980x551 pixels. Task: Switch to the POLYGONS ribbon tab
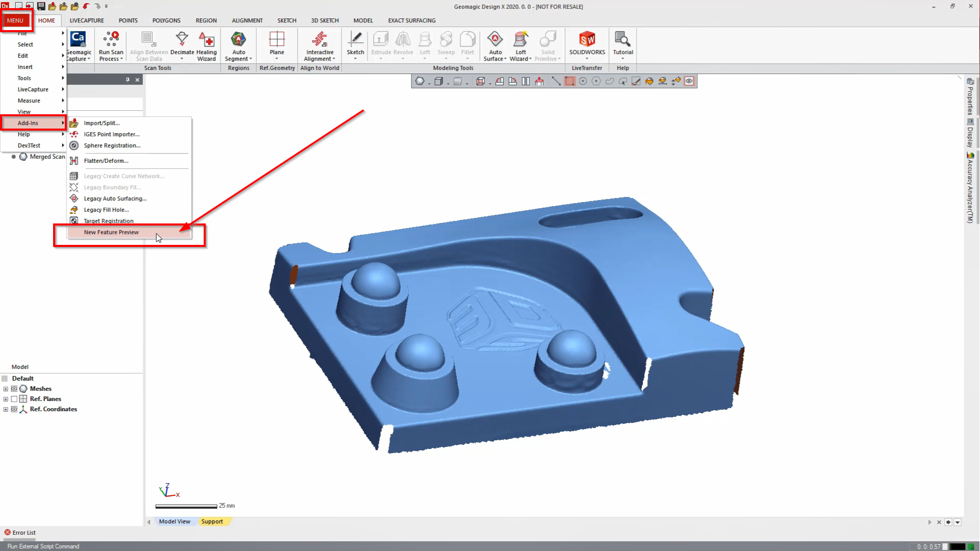point(166,20)
